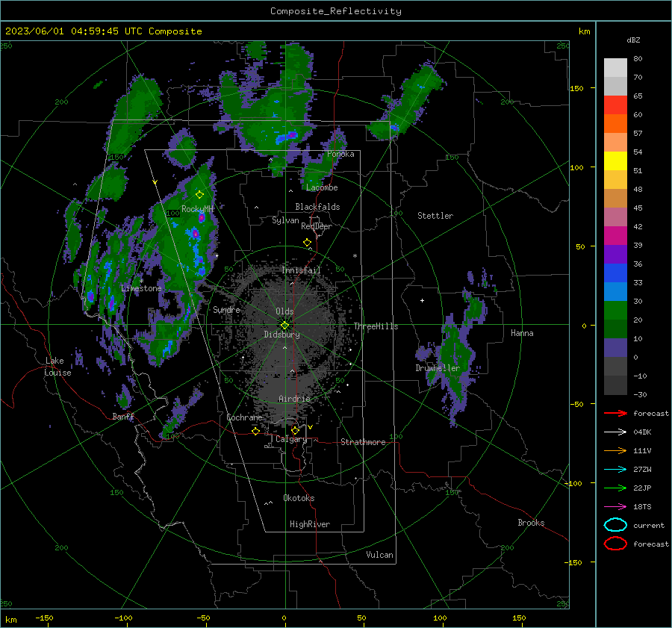
Task: Click the Cochrane label
Action: click(x=244, y=417)
